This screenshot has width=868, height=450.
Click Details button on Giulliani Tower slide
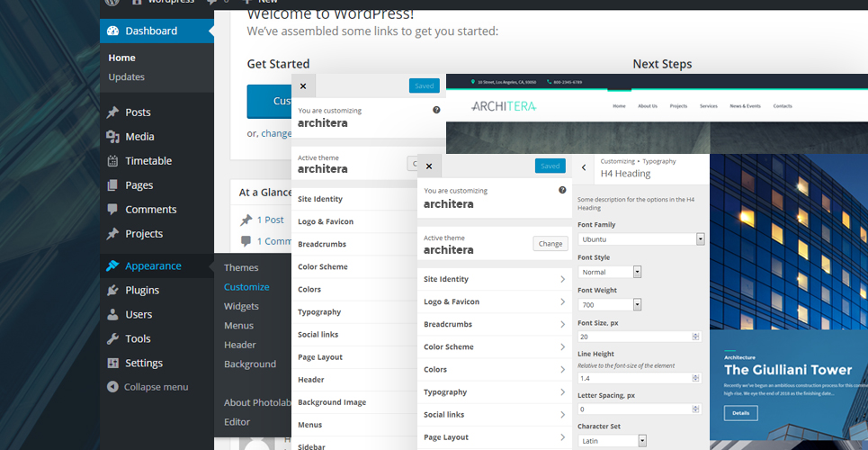click(x=740, y=413)
